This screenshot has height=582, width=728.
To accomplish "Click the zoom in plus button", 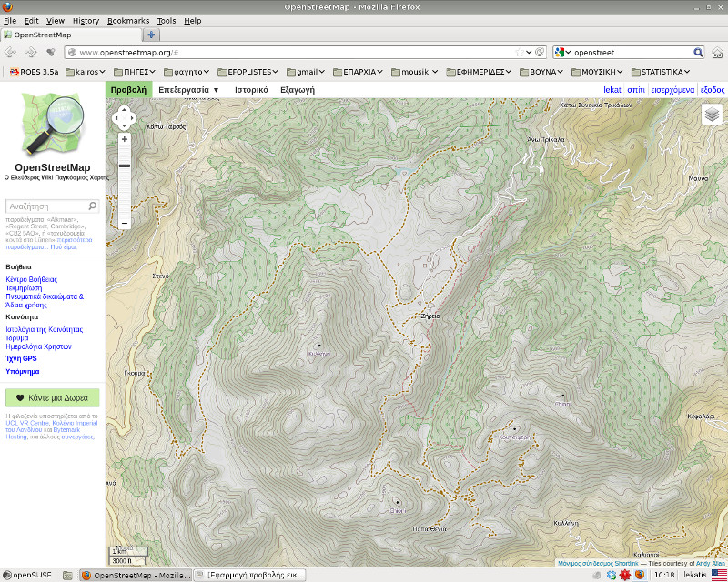I will (124, 139).
